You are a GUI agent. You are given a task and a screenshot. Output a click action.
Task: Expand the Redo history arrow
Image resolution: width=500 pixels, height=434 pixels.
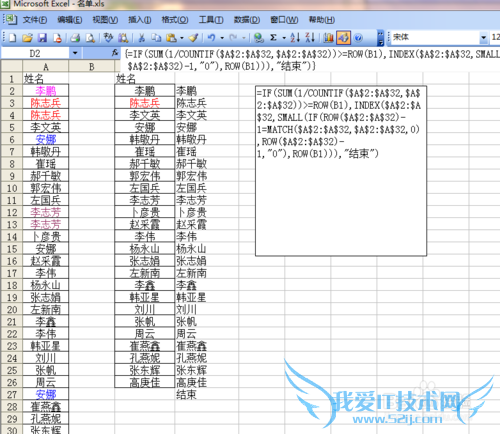pyautogui.click(x=244, y=38)
